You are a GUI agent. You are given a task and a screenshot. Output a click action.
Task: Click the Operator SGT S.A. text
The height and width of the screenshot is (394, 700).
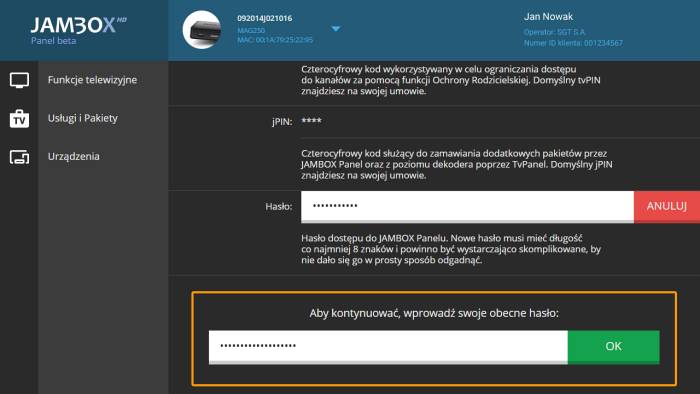(x=554, y=32)
